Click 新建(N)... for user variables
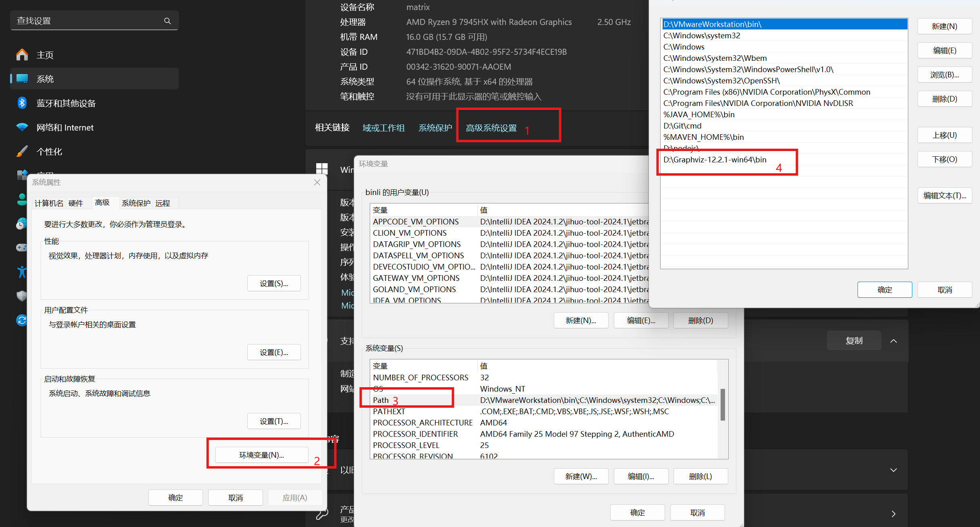This screenshot has height=527, width=980. pyautogui.click(x=581, y=320)
